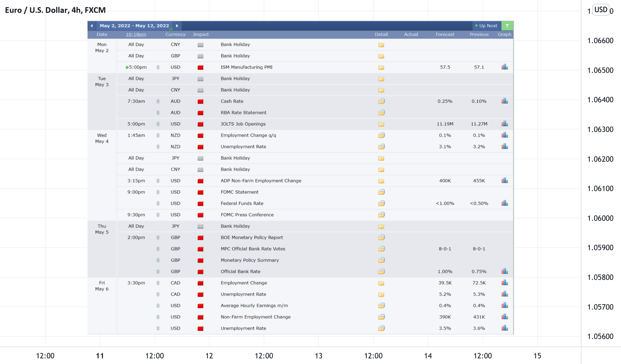
Task: Open graph icon for ISM Manufacturing PMI
Action: (504, 67)
